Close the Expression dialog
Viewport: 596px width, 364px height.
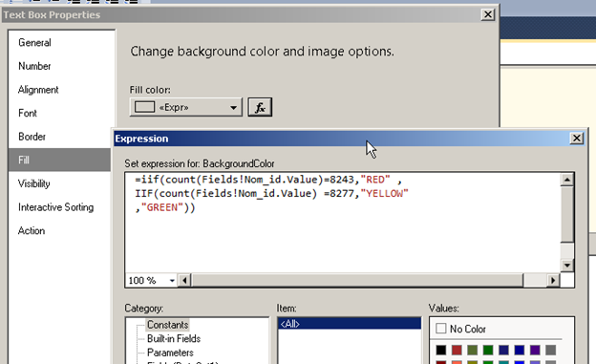pos(577,139)
